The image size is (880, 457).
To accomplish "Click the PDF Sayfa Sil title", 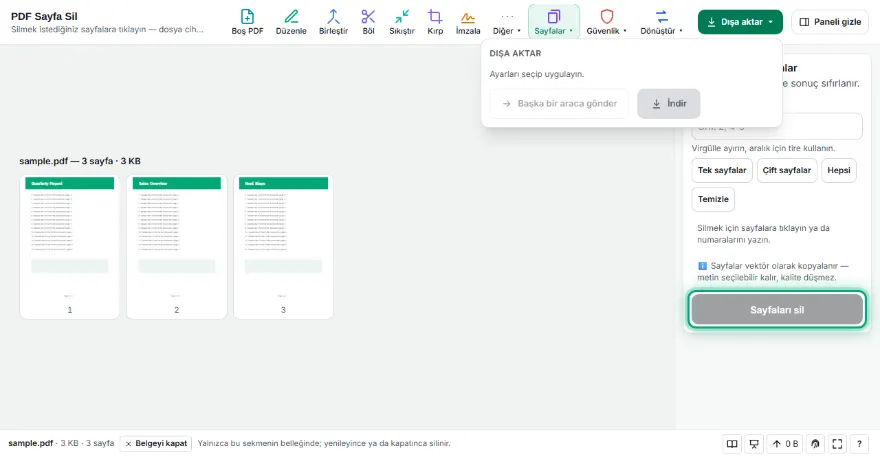I will 44,16.
